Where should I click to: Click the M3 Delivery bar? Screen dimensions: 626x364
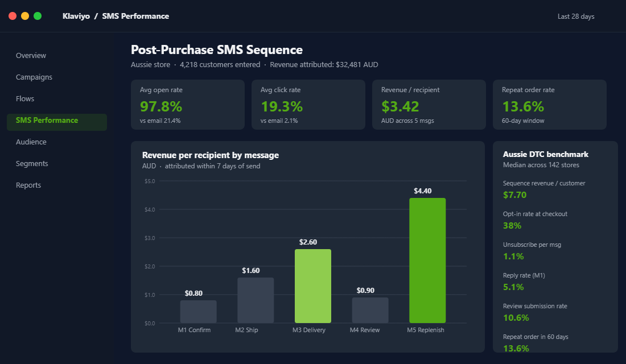pyautogui.click(x=313, y=286)
